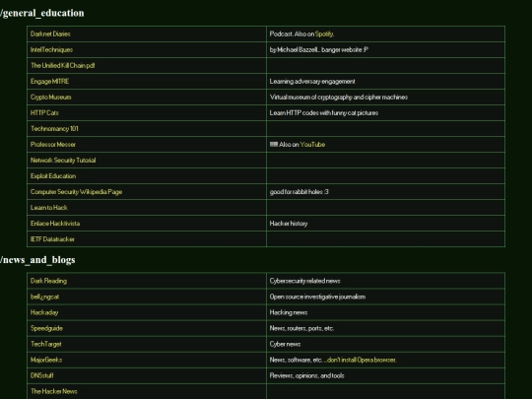Click 'Virtual museum of cryptography' description
Image resolution: width=532 pixels, height=399 pixels.
(x=339, y=97)
